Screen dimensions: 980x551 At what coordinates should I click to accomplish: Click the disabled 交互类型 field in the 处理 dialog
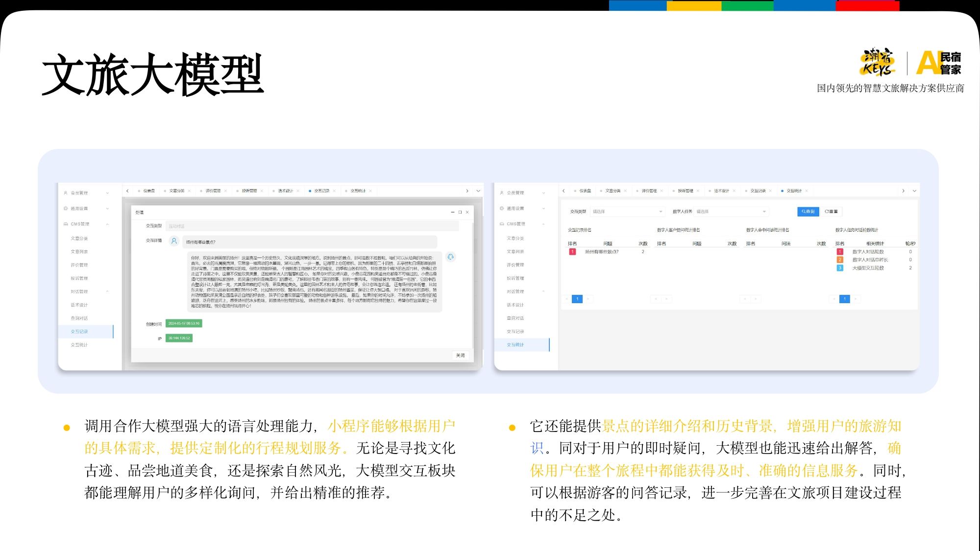(312, 226)
